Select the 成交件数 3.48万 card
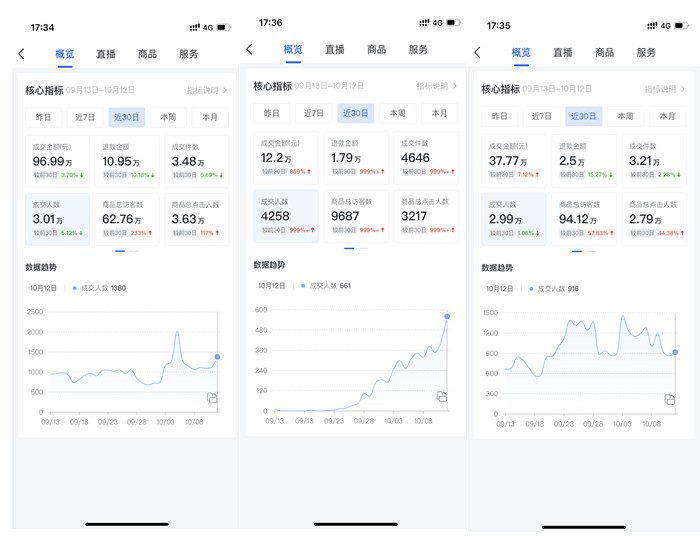Screen dimensions: 700x536 197,161
